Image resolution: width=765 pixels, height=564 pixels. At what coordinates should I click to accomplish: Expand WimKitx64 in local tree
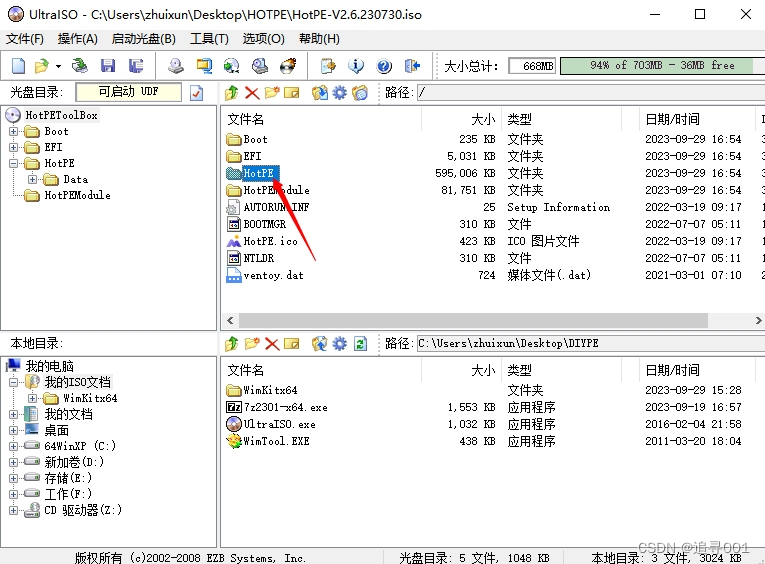tap(32, 398)
